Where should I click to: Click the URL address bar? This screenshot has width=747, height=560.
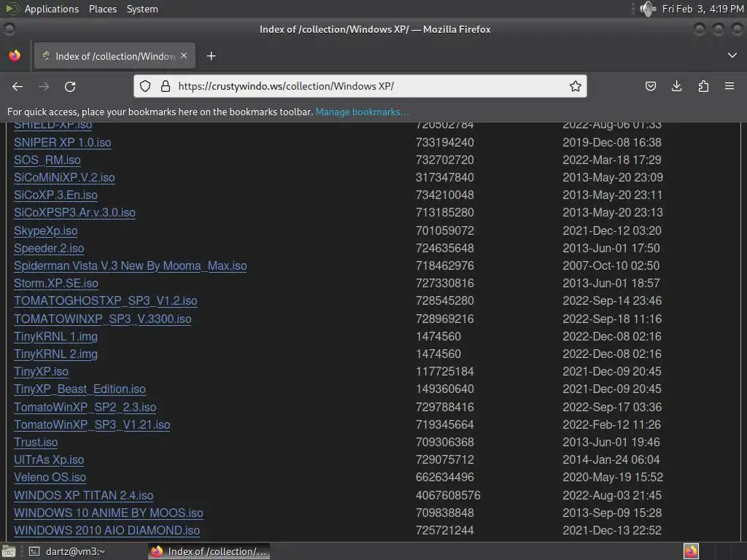tap(360, 86)
